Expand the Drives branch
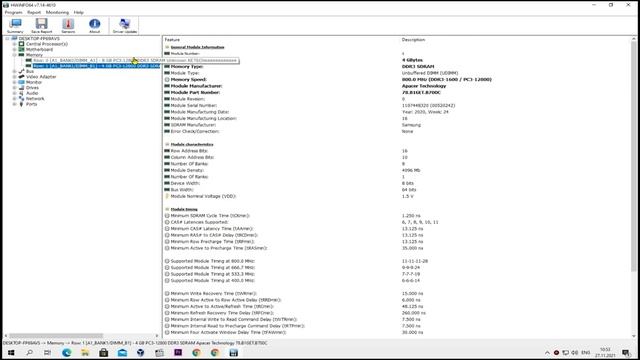The image size is (640, 360). pyautogui.click(x=15, y=88)
